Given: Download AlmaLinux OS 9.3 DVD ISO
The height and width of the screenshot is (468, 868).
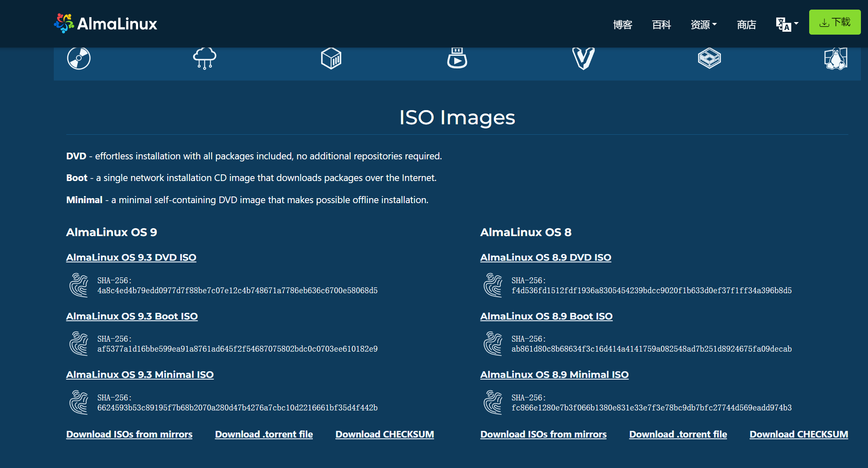Looking at the screenshot, I should coord(131,257).
